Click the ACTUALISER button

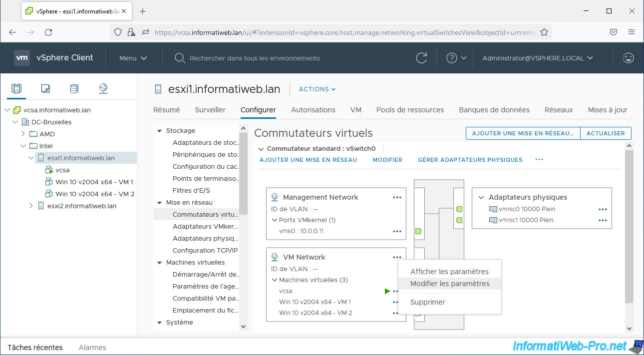coord(605,133)
